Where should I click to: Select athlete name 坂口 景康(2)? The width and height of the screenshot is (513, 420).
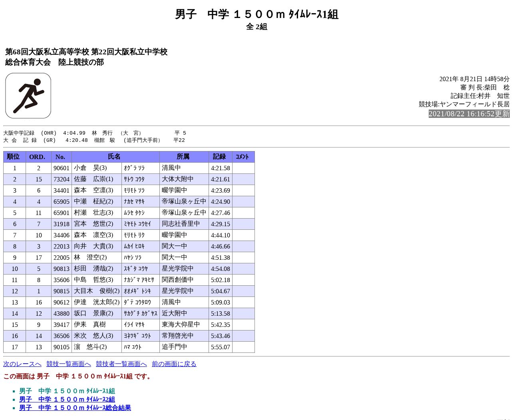(93, 314)
